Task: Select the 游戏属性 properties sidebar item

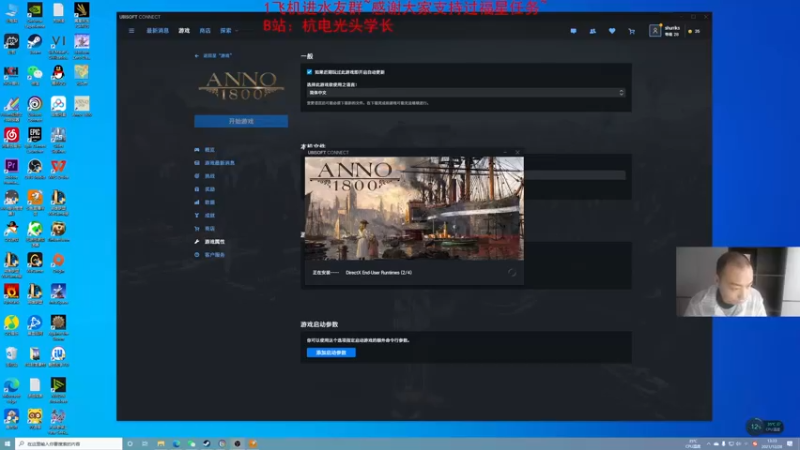Action: [x=210, y=242]
